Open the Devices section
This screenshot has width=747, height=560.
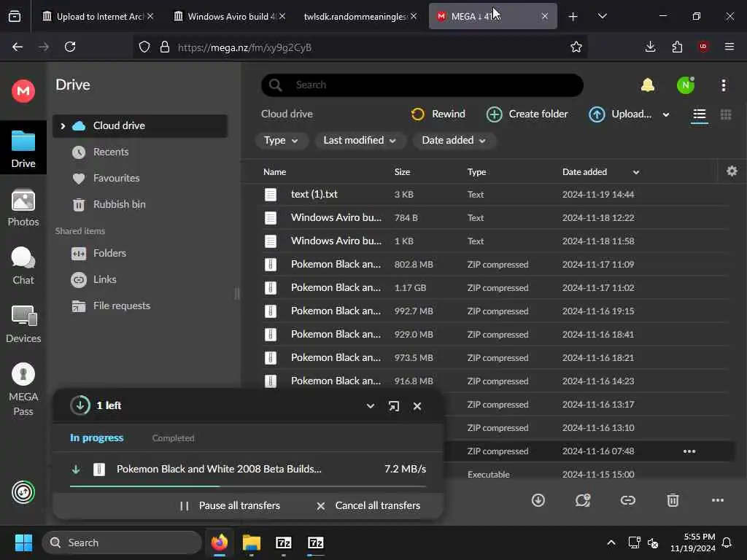click(23, 324)
